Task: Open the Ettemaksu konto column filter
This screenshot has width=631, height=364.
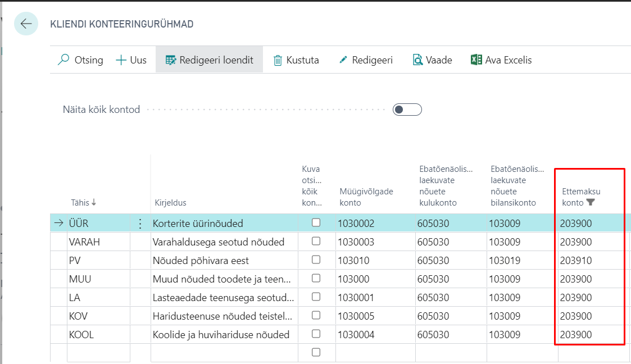Action: tap(590, 202)
